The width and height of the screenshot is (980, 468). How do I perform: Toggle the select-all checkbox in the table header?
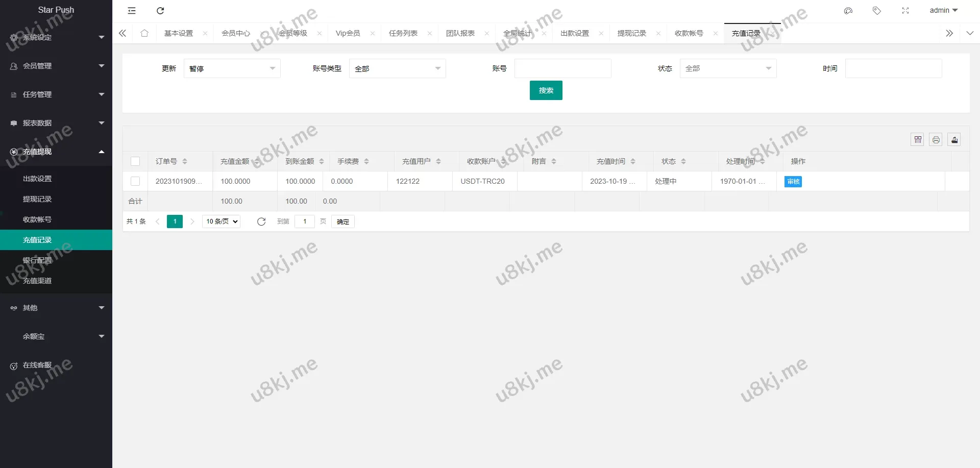coord(135,161)
